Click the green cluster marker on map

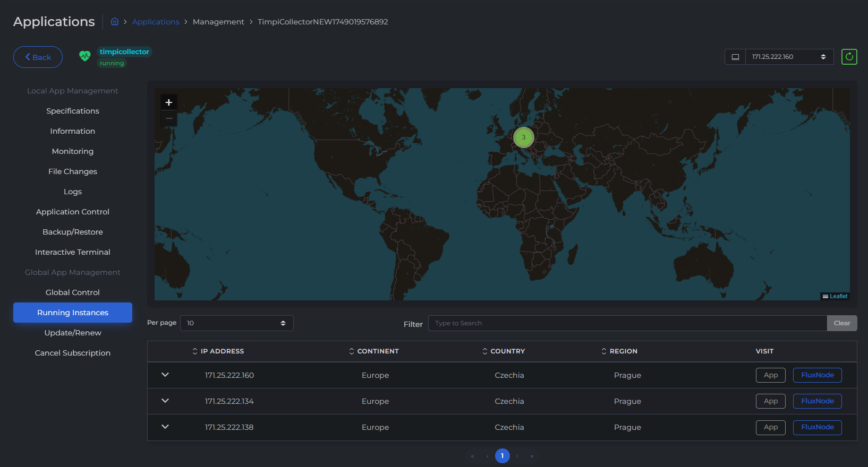click(523, 137)
